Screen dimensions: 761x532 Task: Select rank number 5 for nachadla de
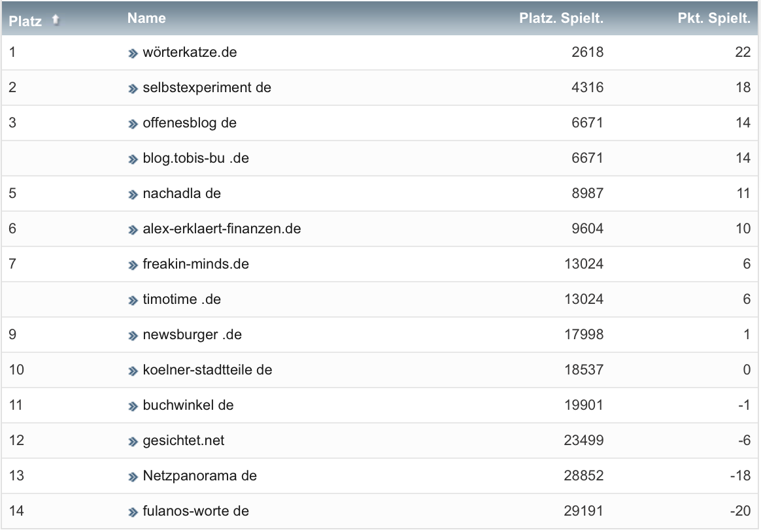pyautogui.click(x=12, y=193)
